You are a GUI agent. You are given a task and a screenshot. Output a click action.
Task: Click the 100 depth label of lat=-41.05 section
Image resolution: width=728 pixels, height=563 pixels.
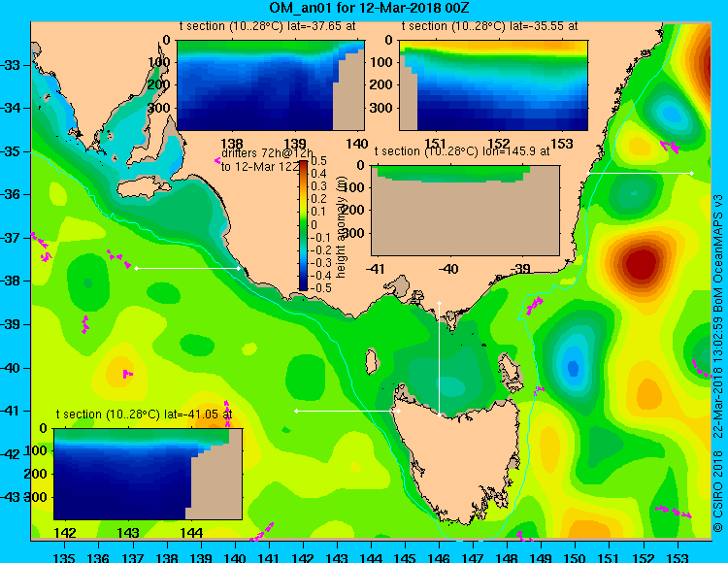pyautogui.click(x=36, y=450)
